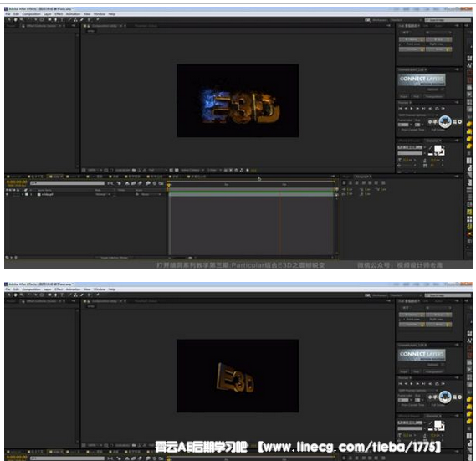The height and width of the screenshot is (461, 476).
Task: Select the Type tool in lower window toolbar
Action: 62,295
